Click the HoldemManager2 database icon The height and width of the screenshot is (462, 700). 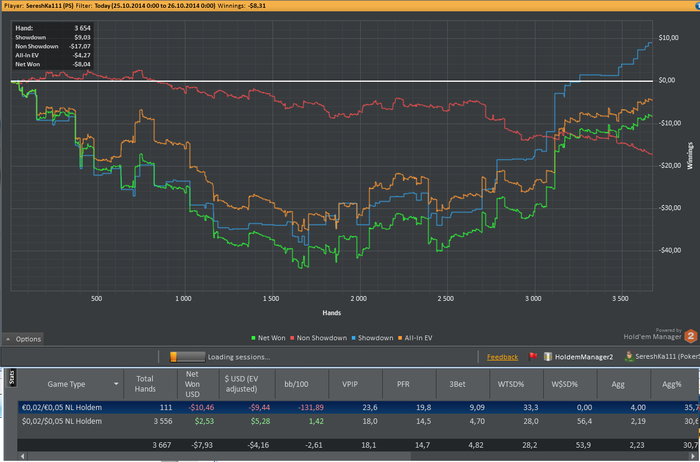(x=548, y=357)
